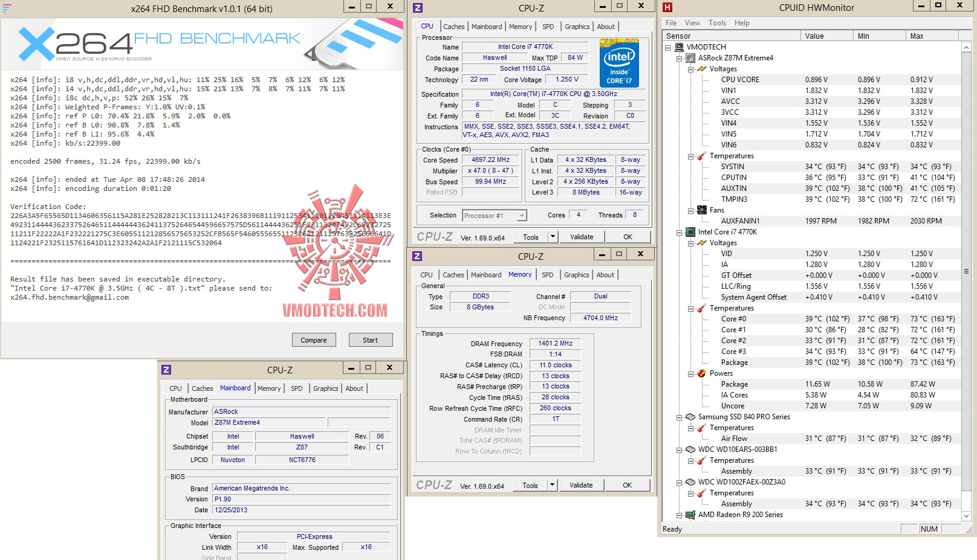Screen dimensions: 977x560
Task: Collapse the Samsung SSD 840 PRO Series node
Action: click(680, 417)
